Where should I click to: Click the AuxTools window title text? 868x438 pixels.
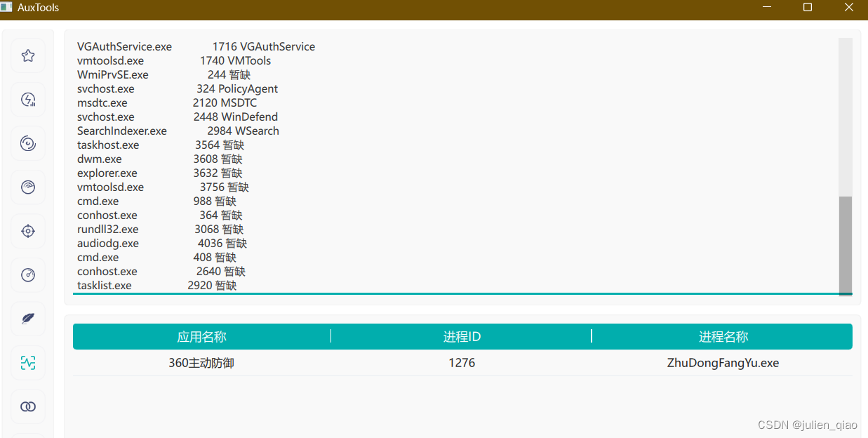[39, 8]
